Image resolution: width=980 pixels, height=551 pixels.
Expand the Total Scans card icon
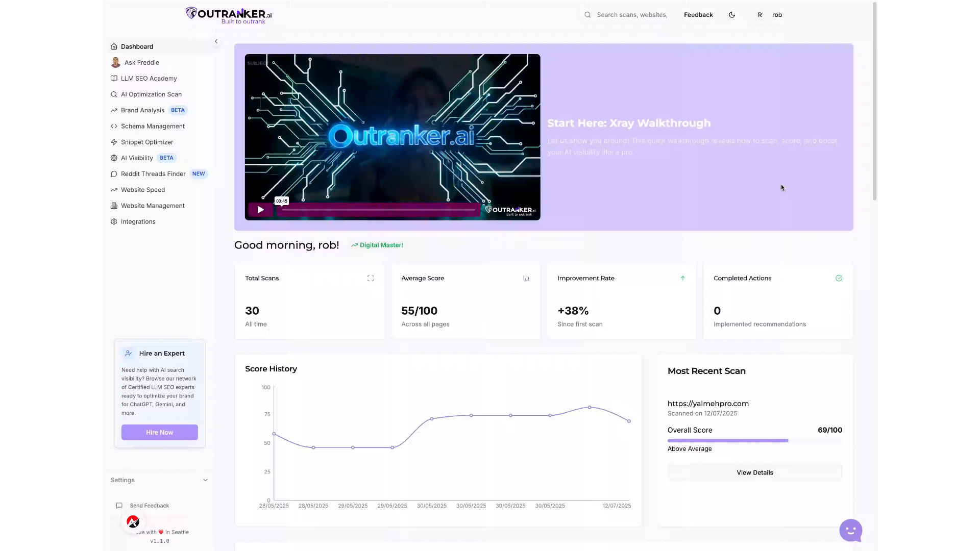371,278
